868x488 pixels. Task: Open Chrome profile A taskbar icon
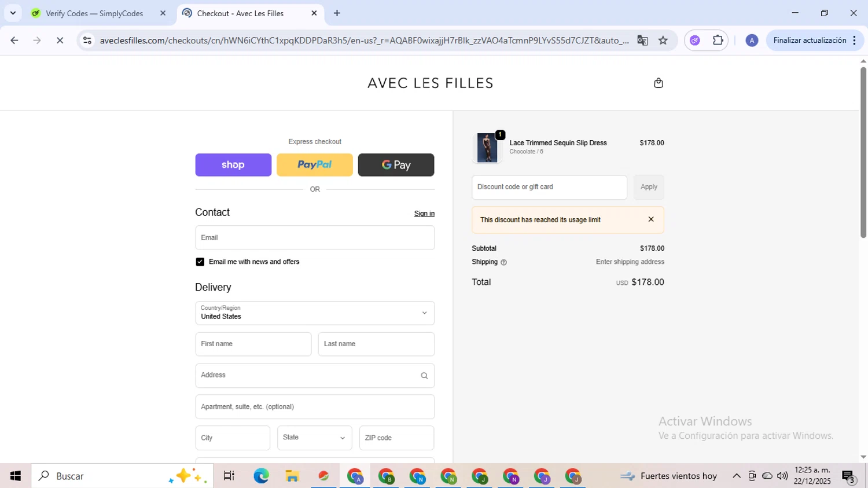[355, 476]
